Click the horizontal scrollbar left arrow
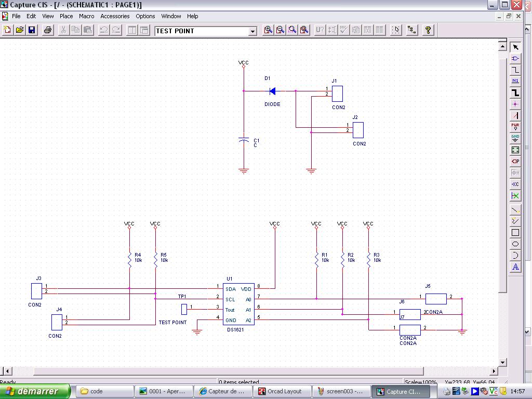This screenshot has height=399, width=532. click(x=7, y=371)
